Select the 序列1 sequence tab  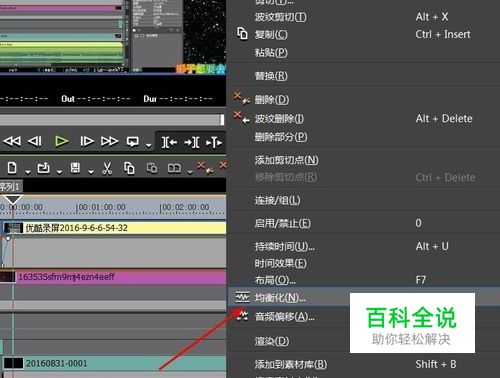11,186
